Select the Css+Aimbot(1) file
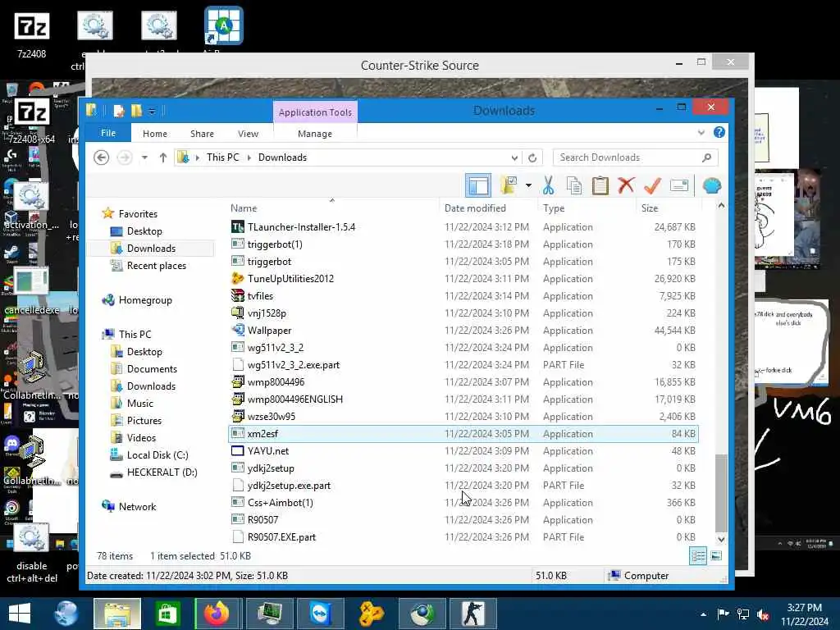The image size is (840, 630). tap(281, 503)
